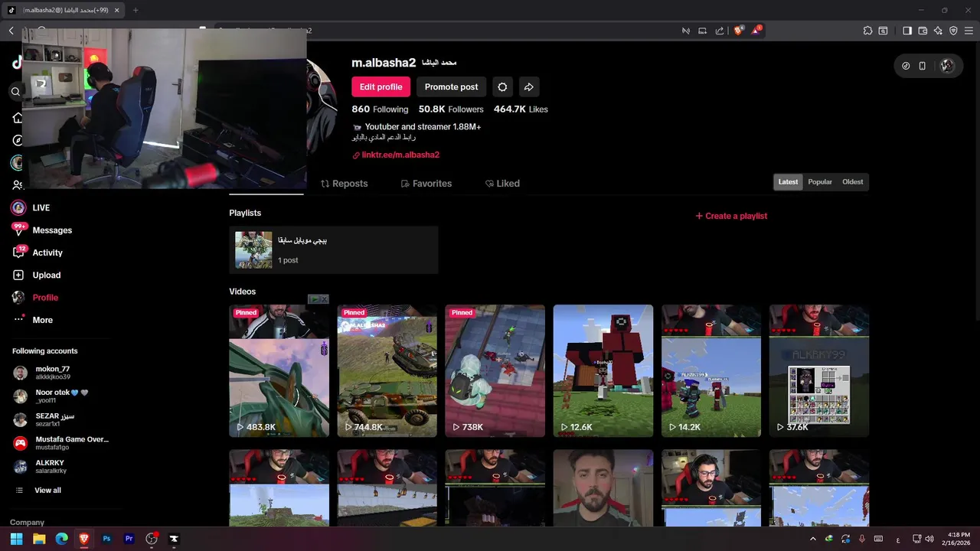
Task: Switch to the Favorites tab
Action: [x=426, y=184]
